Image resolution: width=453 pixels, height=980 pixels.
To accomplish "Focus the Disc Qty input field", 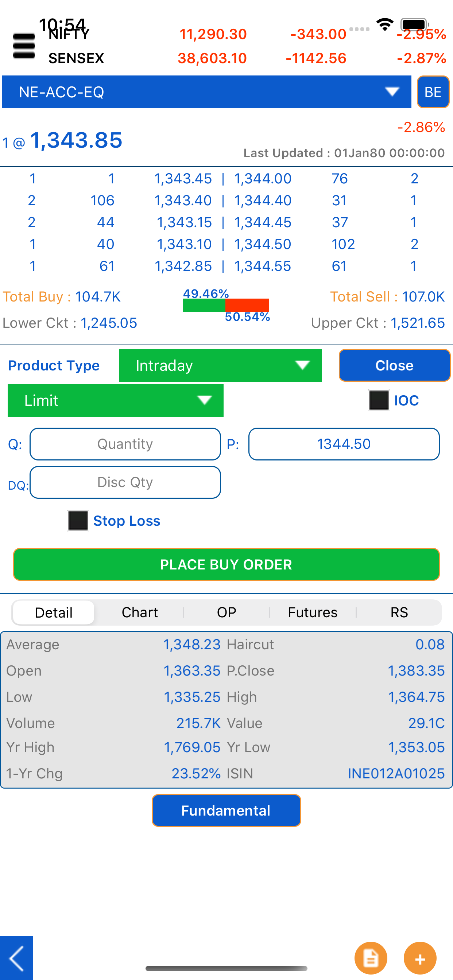I will tap(125, 482).
